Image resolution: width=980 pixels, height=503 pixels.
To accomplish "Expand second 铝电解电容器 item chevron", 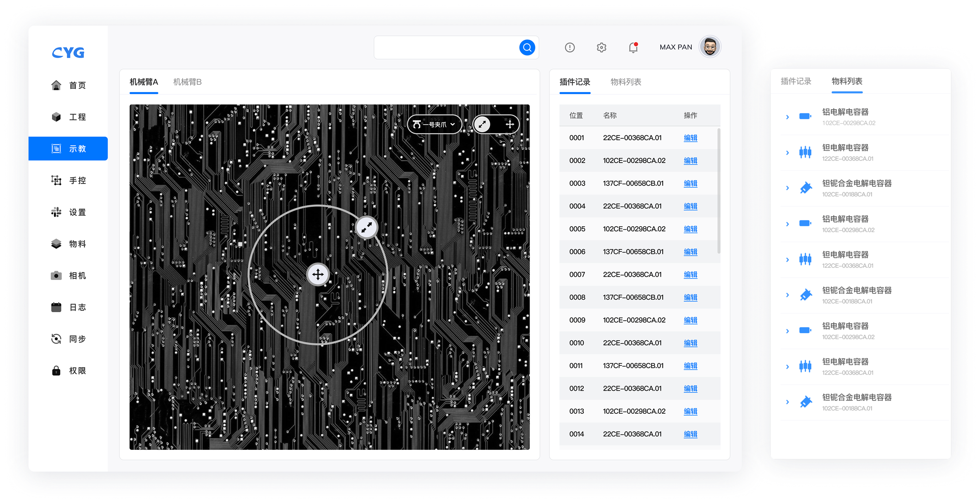I will point(787,224).
